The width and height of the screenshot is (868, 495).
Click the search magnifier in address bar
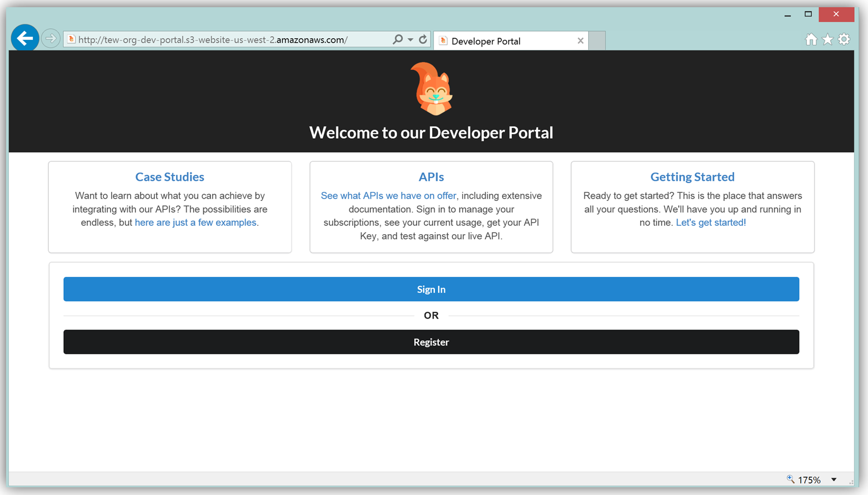tap(398, 39)
